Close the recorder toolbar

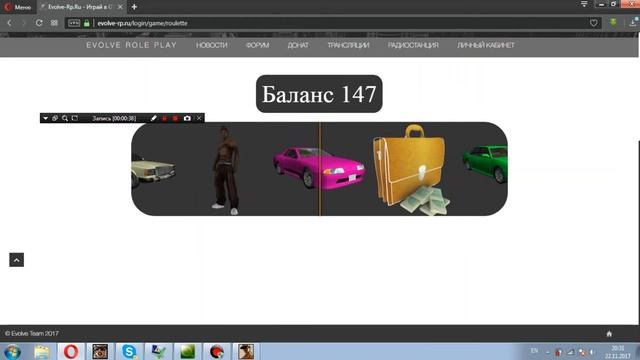(199, 118)
